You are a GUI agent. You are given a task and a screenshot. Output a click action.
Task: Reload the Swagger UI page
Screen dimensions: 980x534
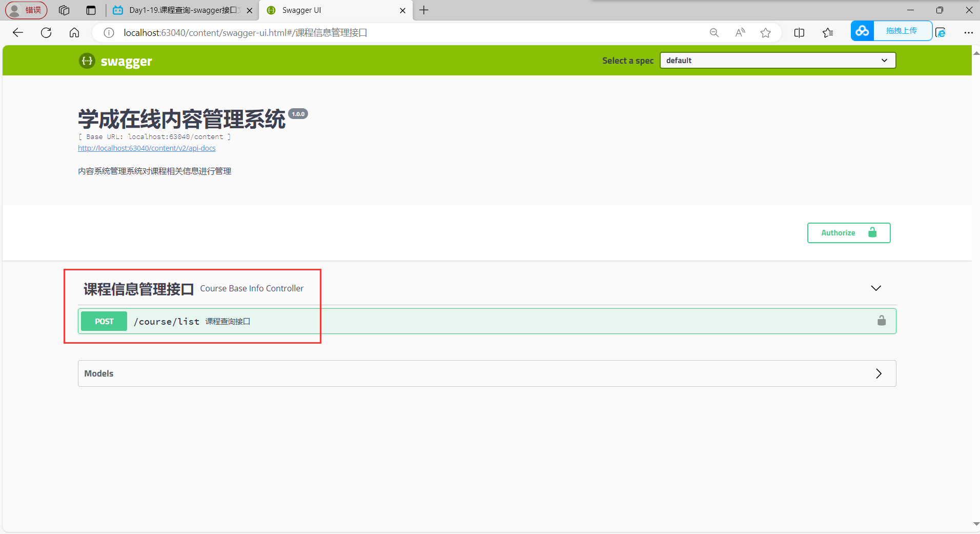[46, 33]
